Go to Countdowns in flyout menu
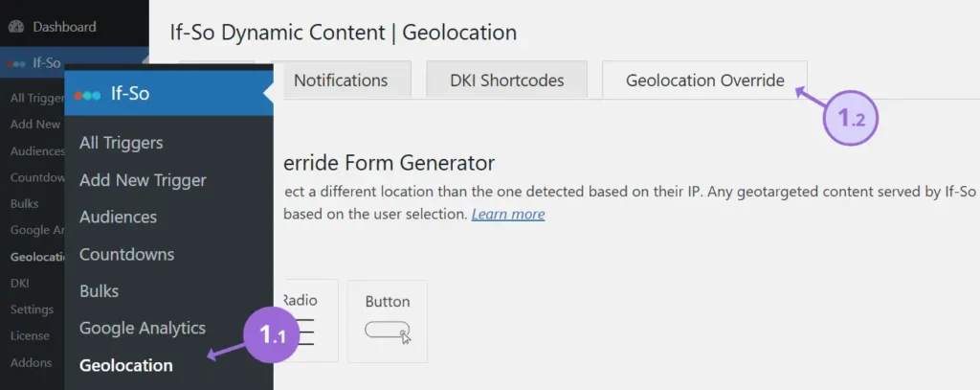Screen dimensions: 980x390 tap(126, 254)
